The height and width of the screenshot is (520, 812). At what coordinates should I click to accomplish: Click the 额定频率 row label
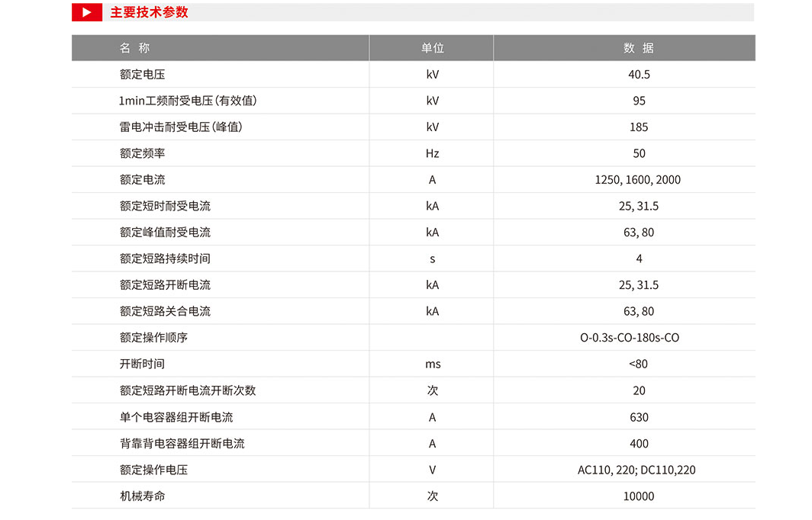(143, 154)
